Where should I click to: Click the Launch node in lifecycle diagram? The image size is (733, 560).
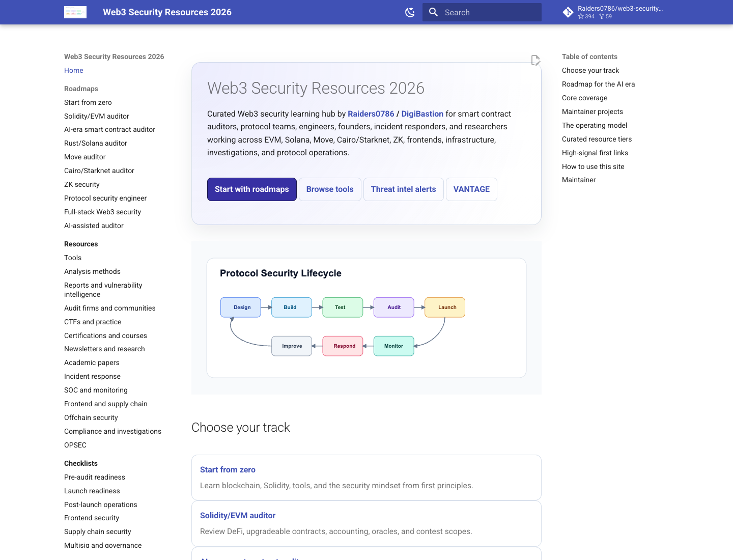point(445,307)
